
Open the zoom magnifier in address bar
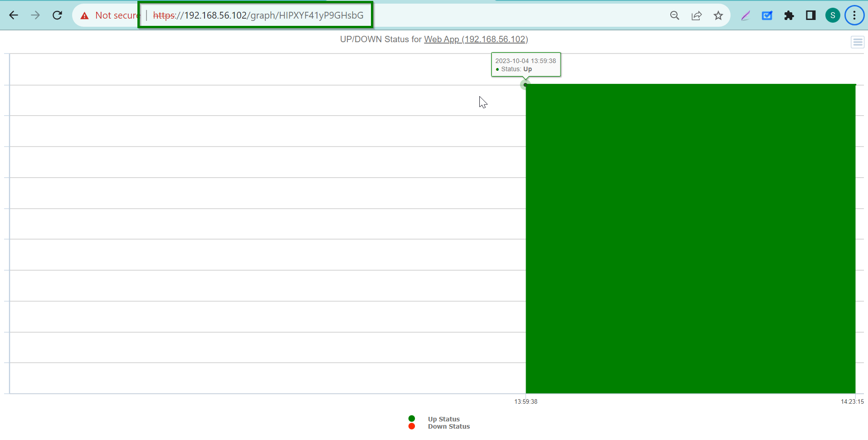(675, 15)
